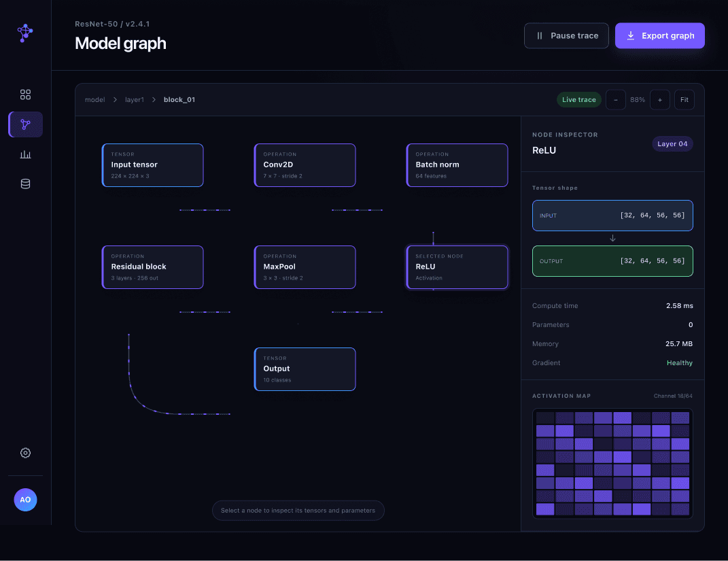
Task: Zoom out with the minus button
Action: (x=616, y=100)
